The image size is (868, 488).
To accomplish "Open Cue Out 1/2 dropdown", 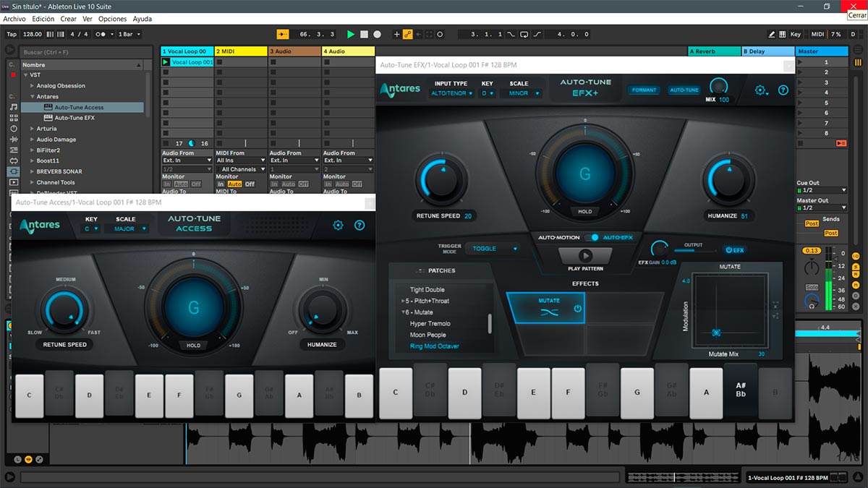I will pyautogui.click(x=822, y=190).
